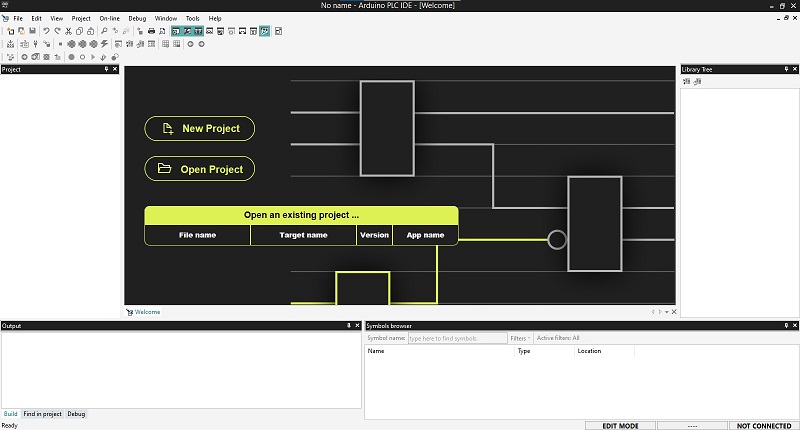Click the first icon in Library Tree toolbar
Image resolution: width=800 pixels, height=430 pixels.
point(686,81)
